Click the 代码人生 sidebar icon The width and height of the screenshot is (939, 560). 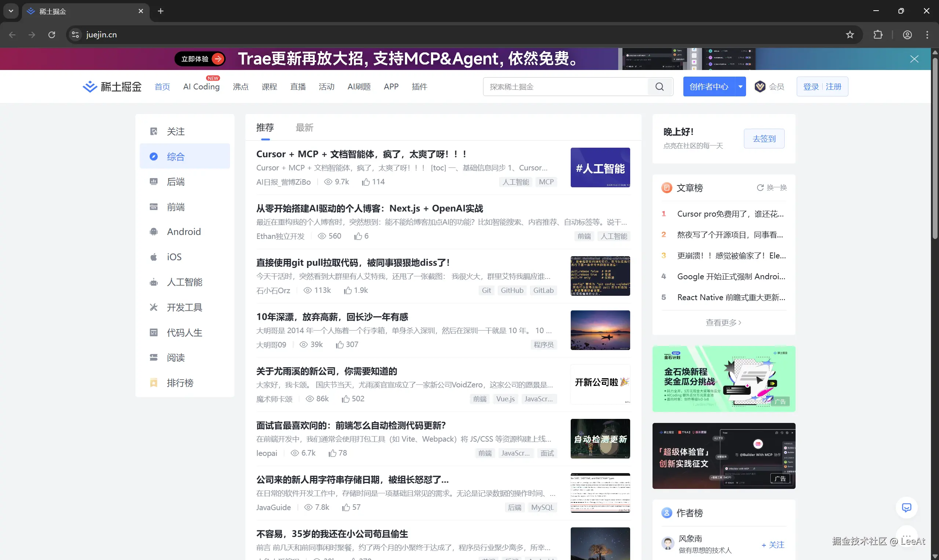[x=154, y=332]
